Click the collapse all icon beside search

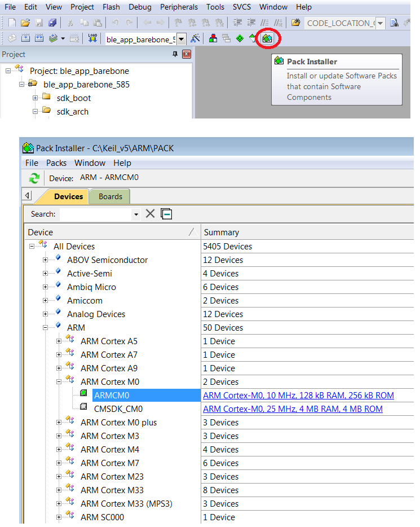click(166, 214)
